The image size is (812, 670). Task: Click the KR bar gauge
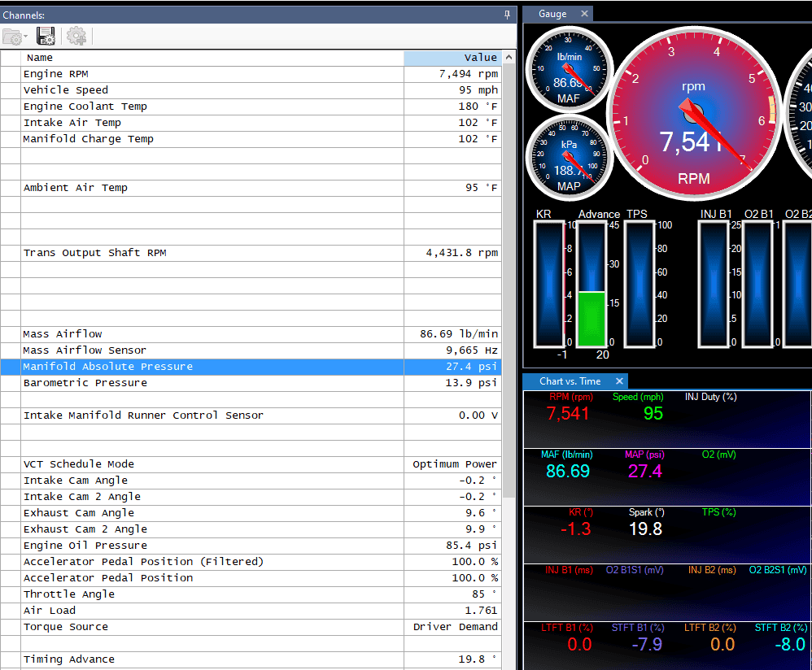(x=549, y=284)
